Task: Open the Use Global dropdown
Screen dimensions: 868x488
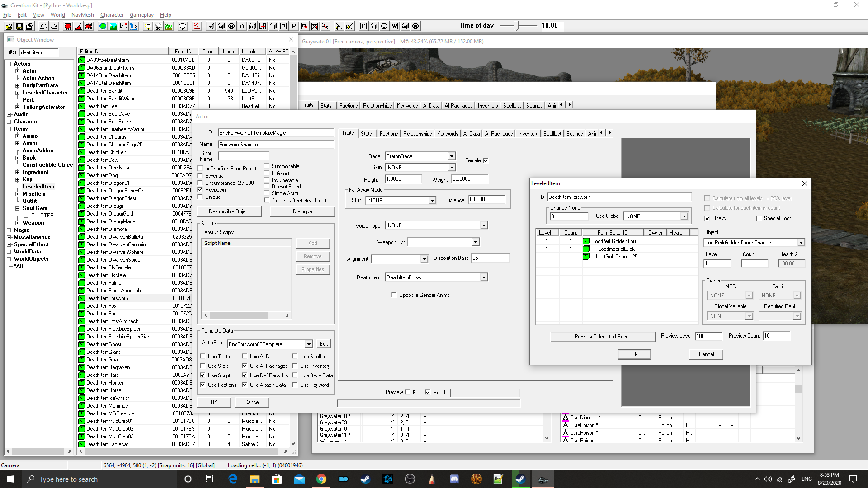Action: pyautogui.click(x=684, y=216)
